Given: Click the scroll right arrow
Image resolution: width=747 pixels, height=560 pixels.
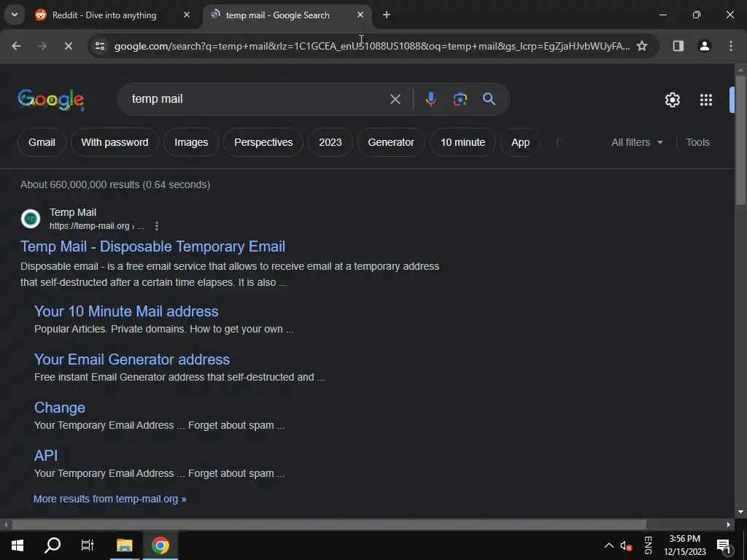Looking at the screenshot, I should tap(729, 525).
